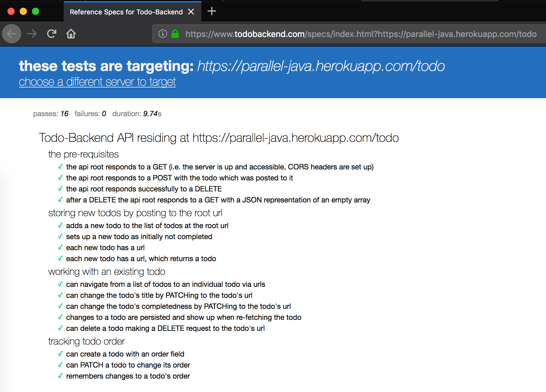Go to the browser home page icon

(x=71, y=34)
